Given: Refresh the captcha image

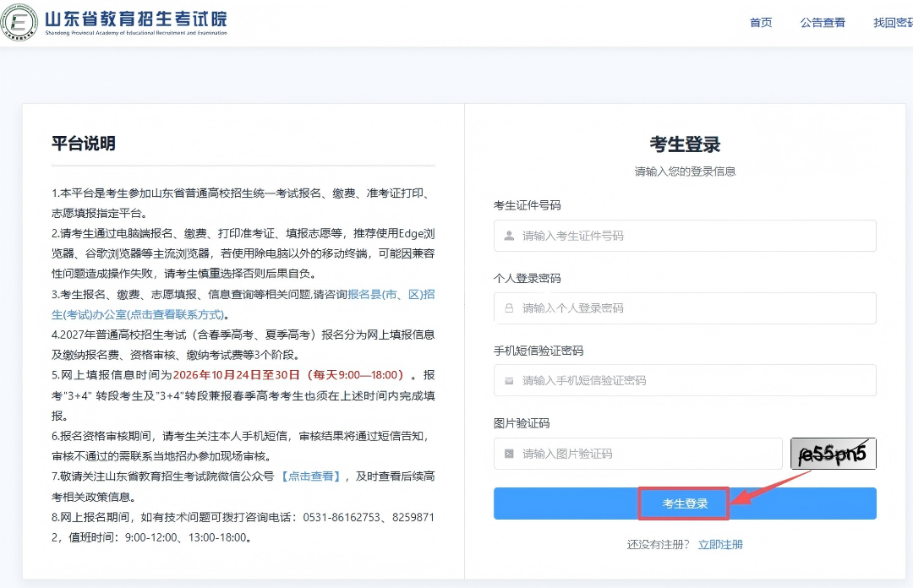Looking at the screenshot, I should [x=834, y=454].
